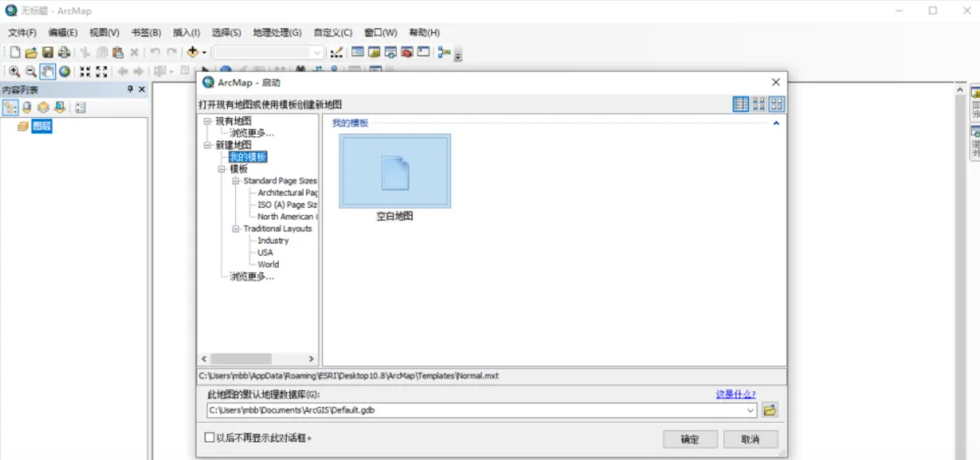Viewport: 980px width, 460px height.
Task: Switch contents list to List By Visibility
Action: coord(43,107)
